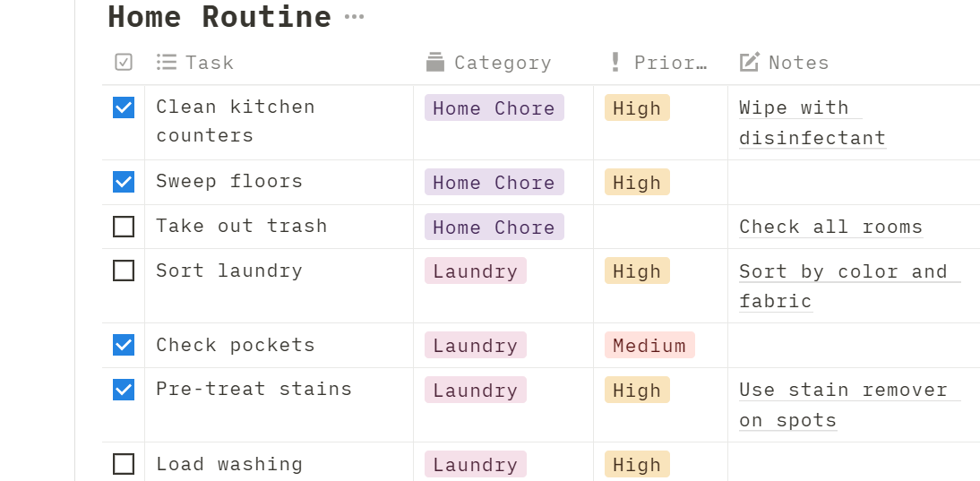Open the Category column header menu
Viewport: 980px width, 481px height.
click(x=503, y=63)
